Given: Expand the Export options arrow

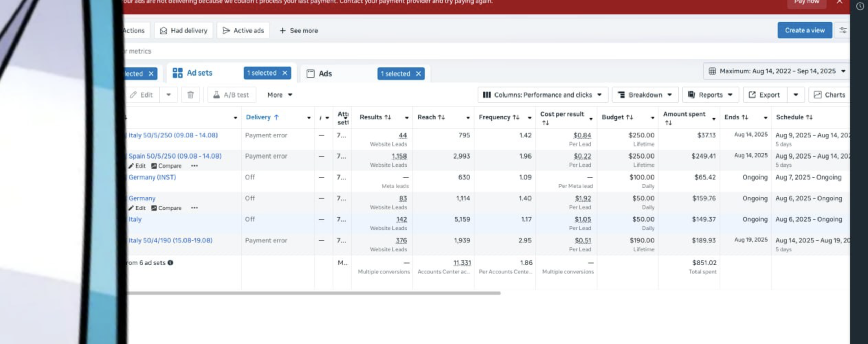Looking at the screenshot, I should coord(795,95).
